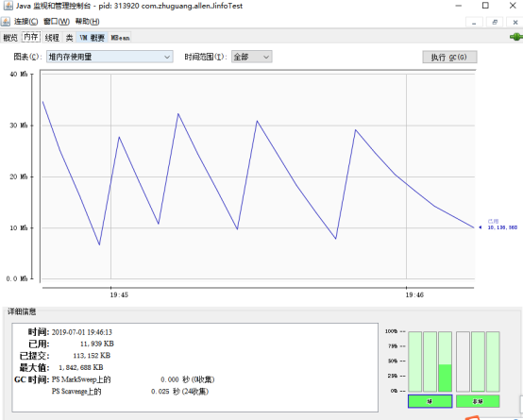Viewport: 523px width, 420px height.
Task: Click the 30 Mb axis label
Action: tap(19, 126)
